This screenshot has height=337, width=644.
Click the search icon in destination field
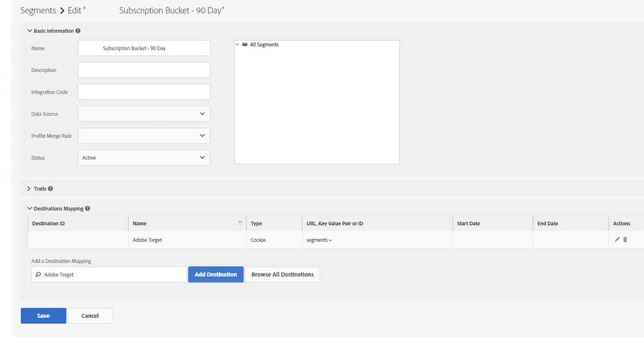pos(37,274)
